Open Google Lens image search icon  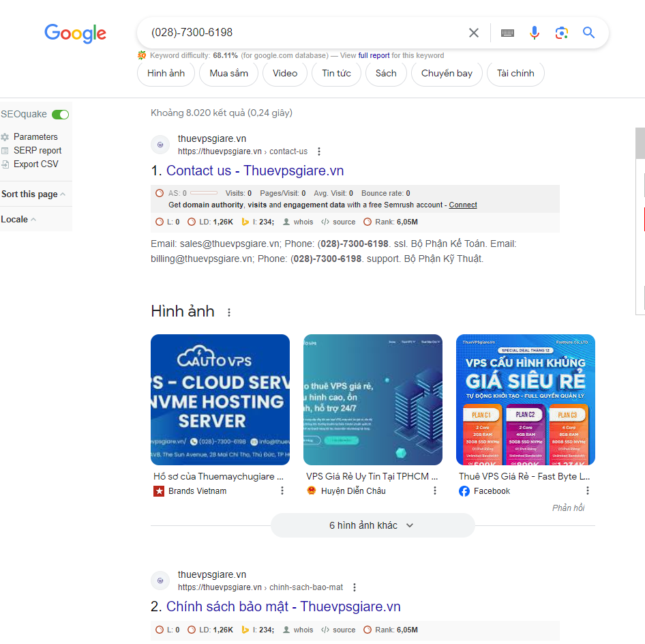click(x=562, y=33)
